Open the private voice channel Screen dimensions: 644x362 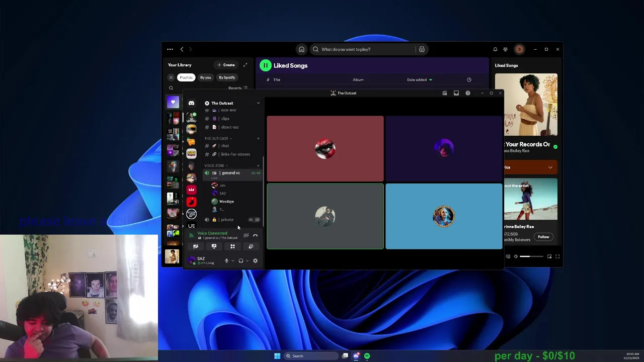pyautogui.click(x=232, y=220)
